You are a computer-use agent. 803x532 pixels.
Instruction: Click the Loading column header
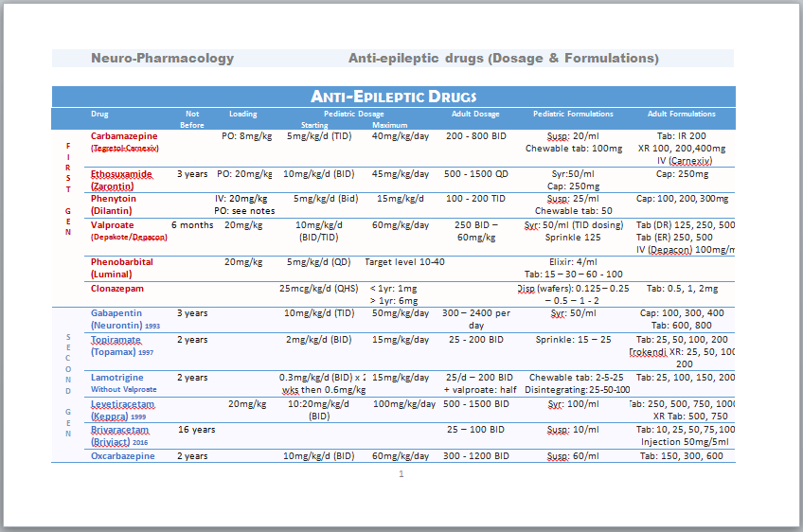coord(243,115)
